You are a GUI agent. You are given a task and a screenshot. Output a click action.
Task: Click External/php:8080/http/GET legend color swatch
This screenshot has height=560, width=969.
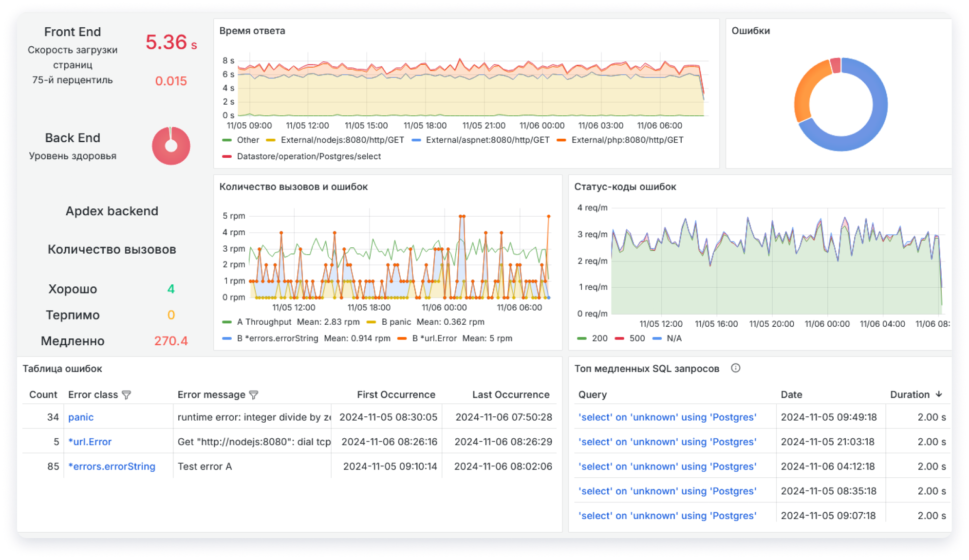click(561, 140)
